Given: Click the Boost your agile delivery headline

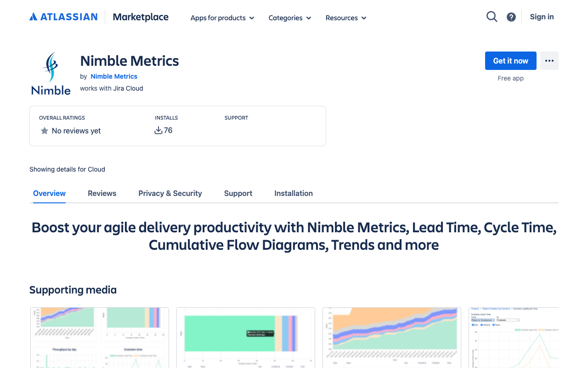Looking at the screenshot, I should click(x=294, y=236).
